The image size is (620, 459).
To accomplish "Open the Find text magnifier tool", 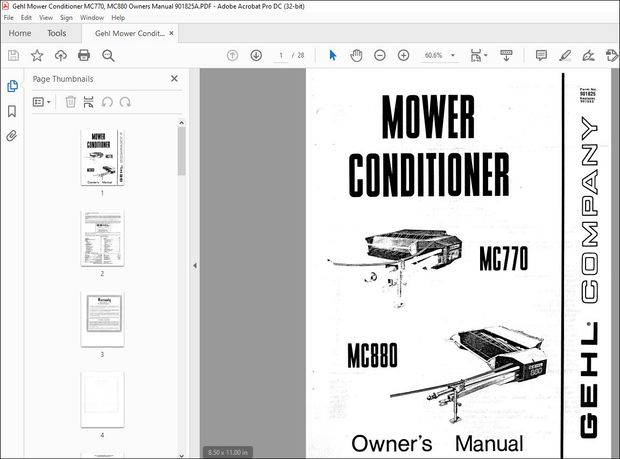I will [108, 55].
